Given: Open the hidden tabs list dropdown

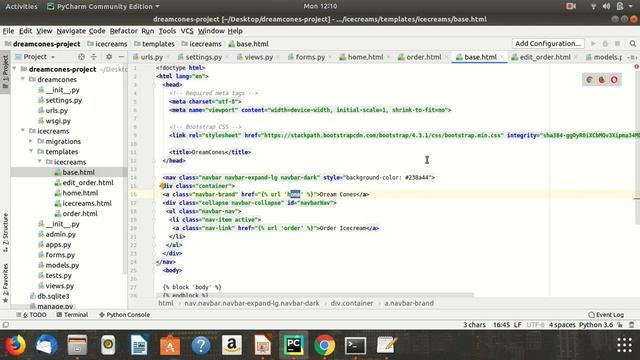Looking at the screenshot, I should point(633,57).
